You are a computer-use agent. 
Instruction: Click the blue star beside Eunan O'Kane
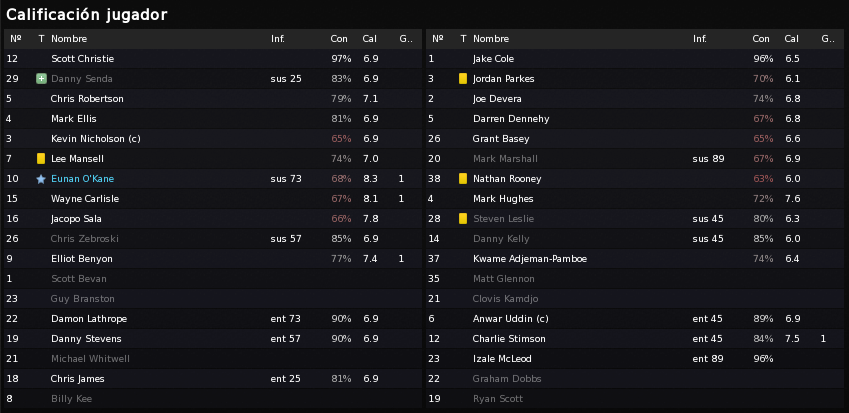(x=41, y=179)
